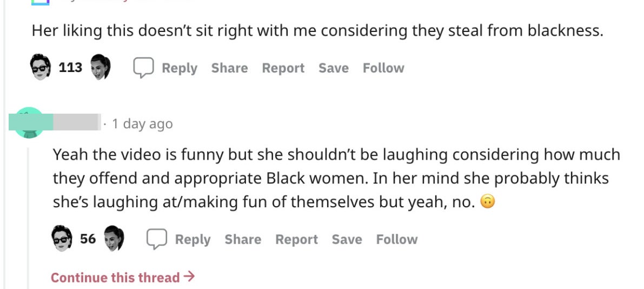The width and height of the screenshot is (644, 289).
Task: Click the arrow after Continue this thread
Action: coord(189,277)
